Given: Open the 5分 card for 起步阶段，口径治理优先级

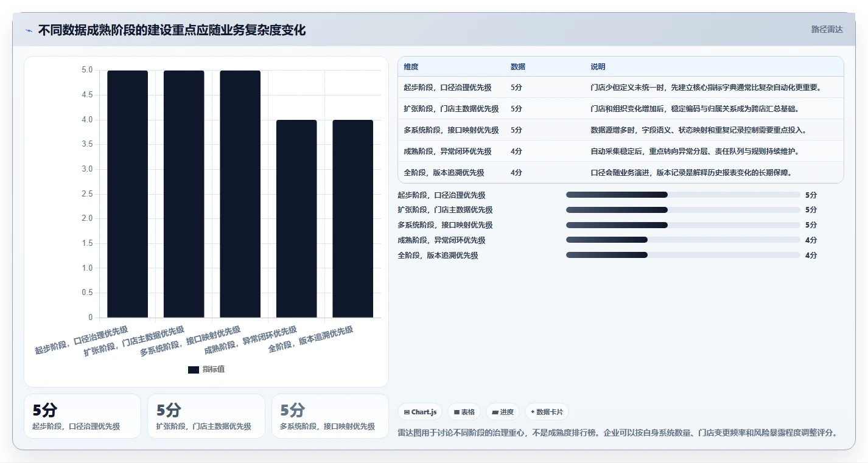Looking at the screenshot, I should pos(82,416).
